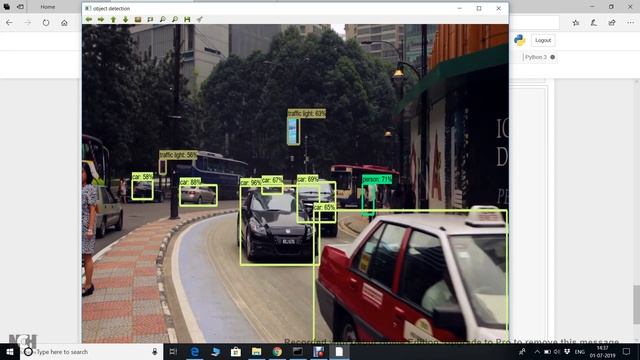Pan left with the green left arrow tool
Screen dimensions: 640x360
pos(89,19)
